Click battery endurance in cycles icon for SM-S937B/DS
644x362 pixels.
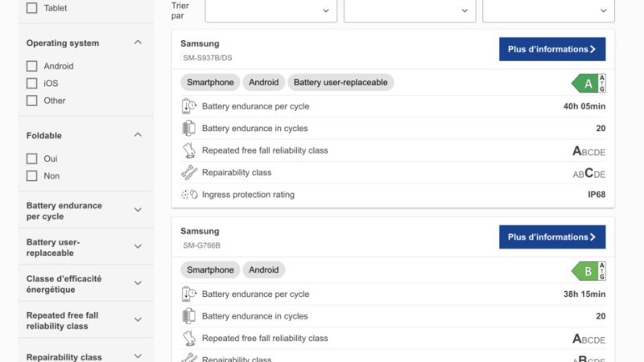click(x=189, y=129)
